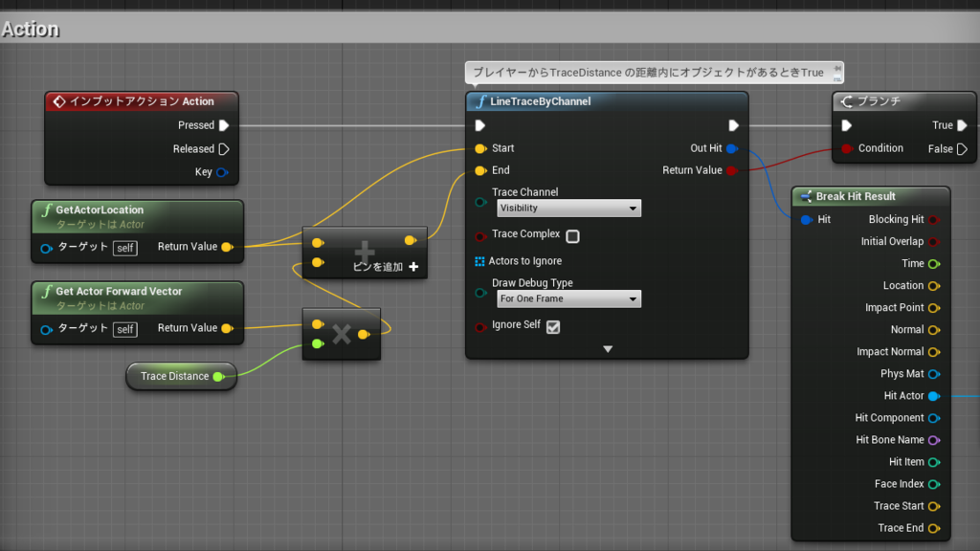Select the InputAction Action node header
The height and width of the screenshot is (551, 980).
tap(142, 101)
